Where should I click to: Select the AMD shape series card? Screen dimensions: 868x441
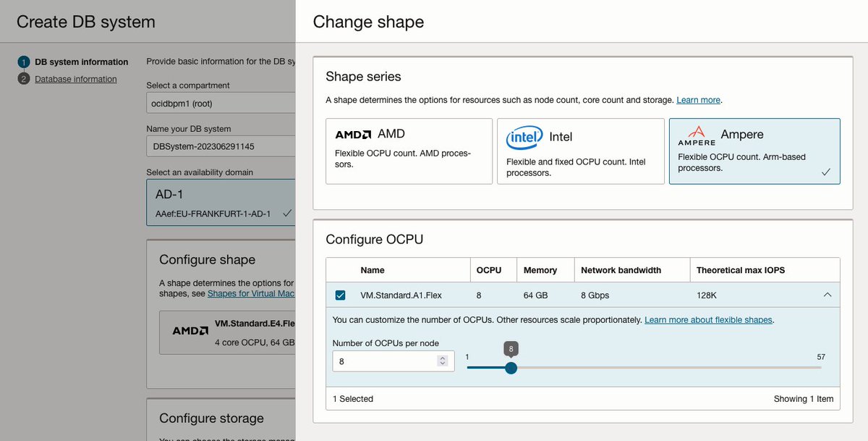409,151
